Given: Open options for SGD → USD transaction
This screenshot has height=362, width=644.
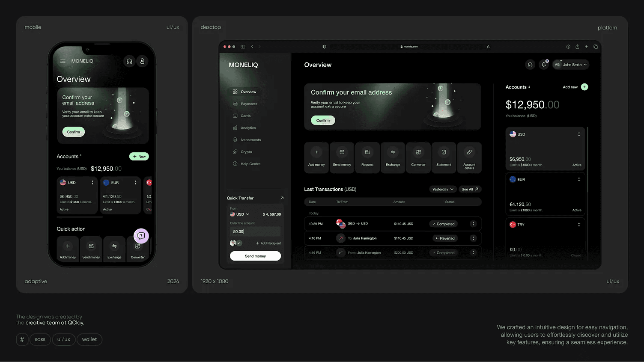Looking at the screenshot, I should click(473, 224).
